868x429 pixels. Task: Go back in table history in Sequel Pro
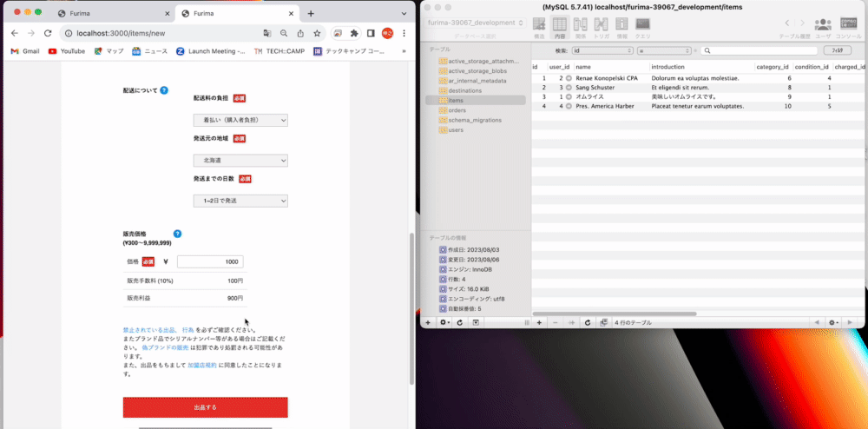[787, 23]
